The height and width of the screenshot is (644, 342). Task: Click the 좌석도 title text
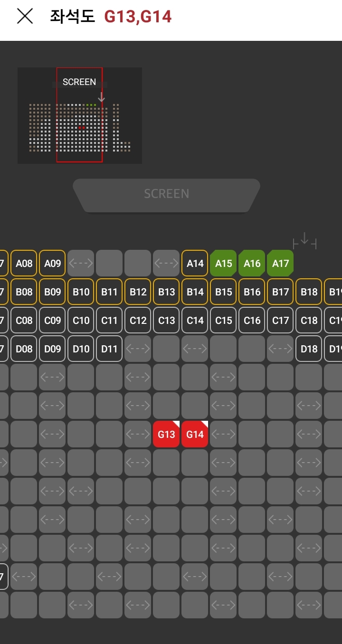[x=72, y=17]
